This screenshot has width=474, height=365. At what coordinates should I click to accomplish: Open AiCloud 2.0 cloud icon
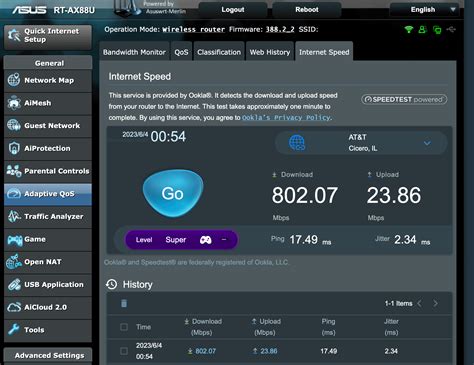point(14,307)
